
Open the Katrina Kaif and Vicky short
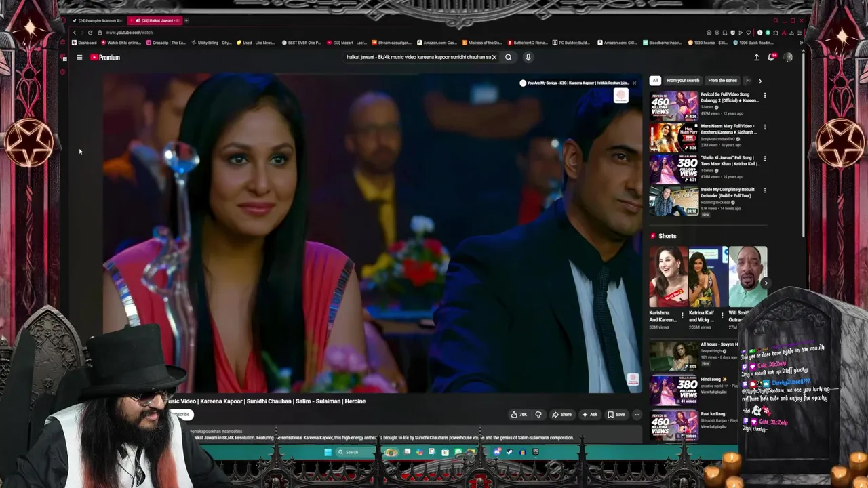click(707, 277)
